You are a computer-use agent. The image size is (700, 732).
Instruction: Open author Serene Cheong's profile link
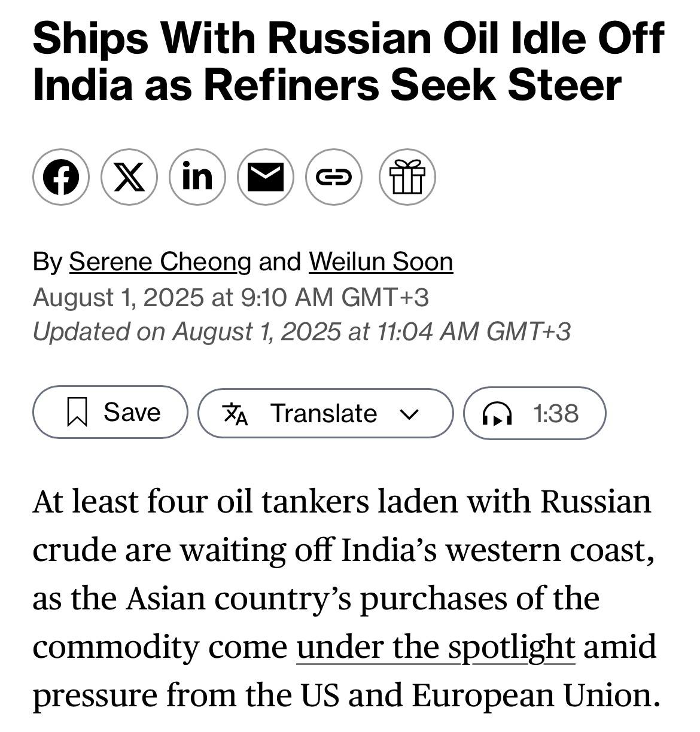coord(160,262)
